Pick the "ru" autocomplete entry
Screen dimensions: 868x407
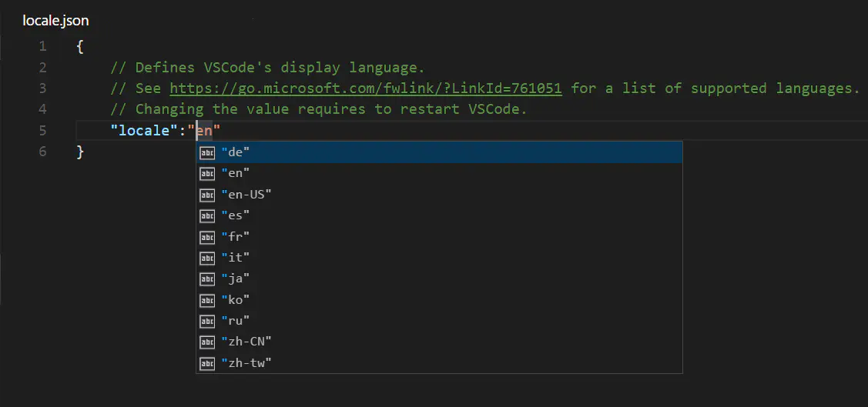click(x=440, y=322)
